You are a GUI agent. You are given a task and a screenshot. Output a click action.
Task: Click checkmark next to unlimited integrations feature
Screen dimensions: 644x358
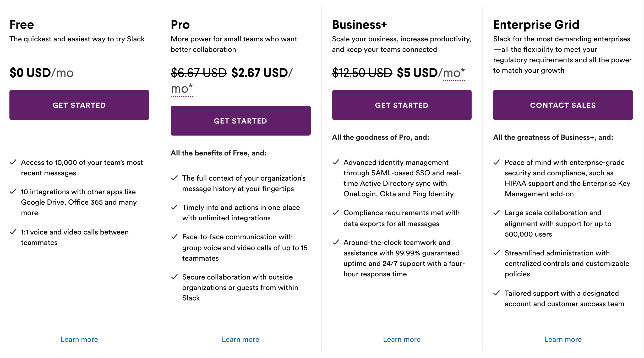click(174, 207)
